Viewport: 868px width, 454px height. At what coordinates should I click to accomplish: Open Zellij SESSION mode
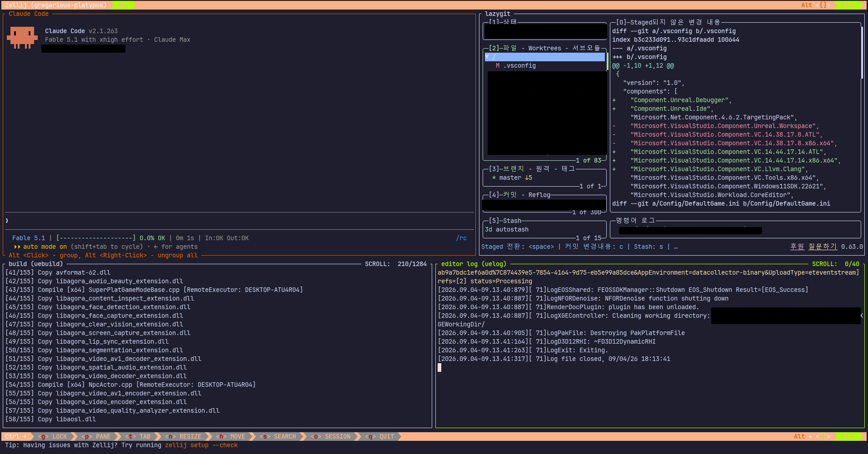pyautogui.click(x=331, y=437)
